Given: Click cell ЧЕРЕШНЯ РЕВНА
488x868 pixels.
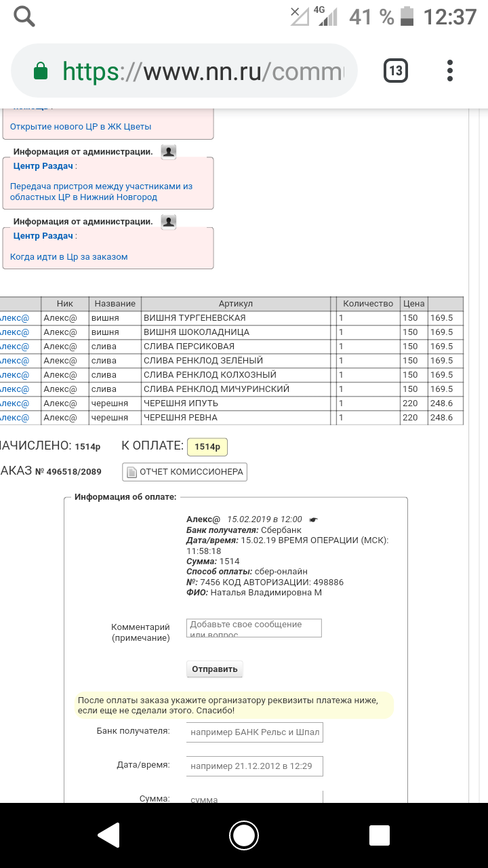Looking at the screenshot, I should [x=236, y=418].
